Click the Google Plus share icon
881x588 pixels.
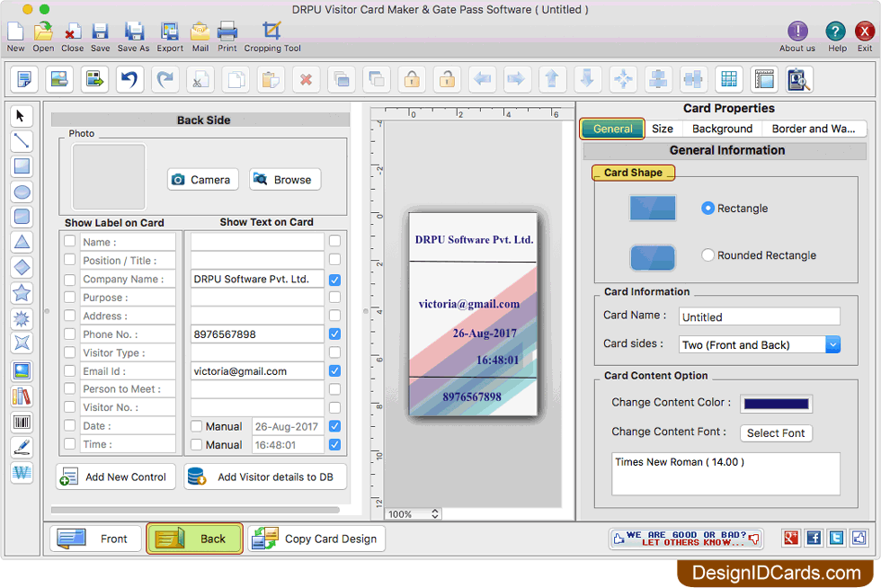pos(790,538)
